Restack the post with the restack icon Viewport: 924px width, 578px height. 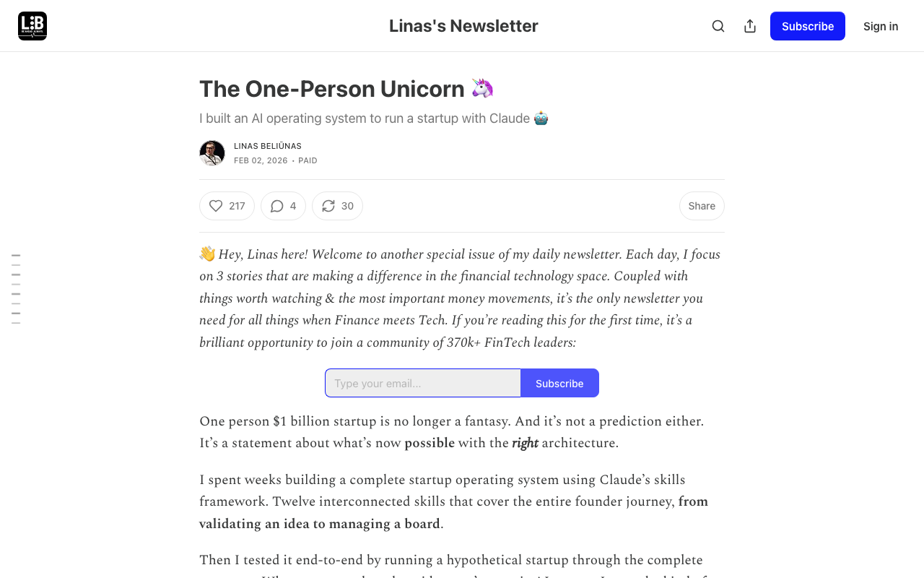[x=328, y=206]
